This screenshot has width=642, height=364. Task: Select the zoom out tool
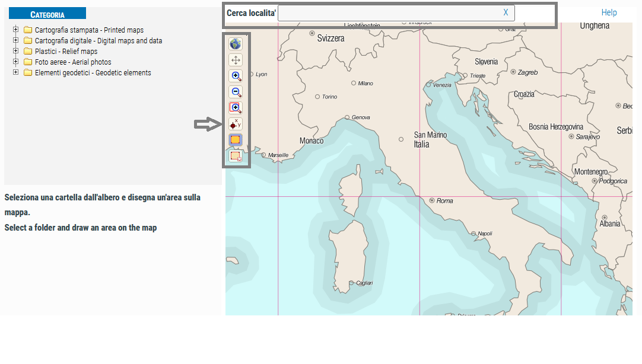[x=236, y=92]
